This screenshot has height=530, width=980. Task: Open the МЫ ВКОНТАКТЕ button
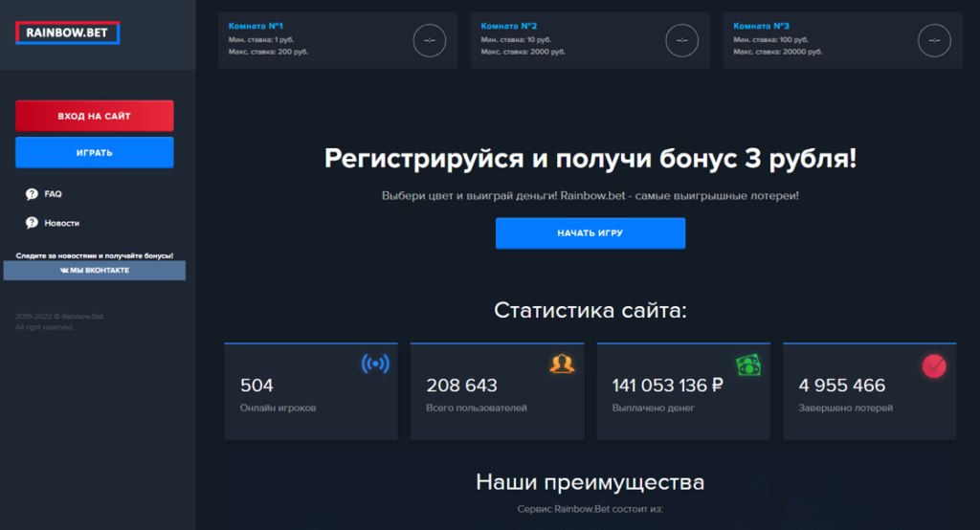tap(95, 270)
